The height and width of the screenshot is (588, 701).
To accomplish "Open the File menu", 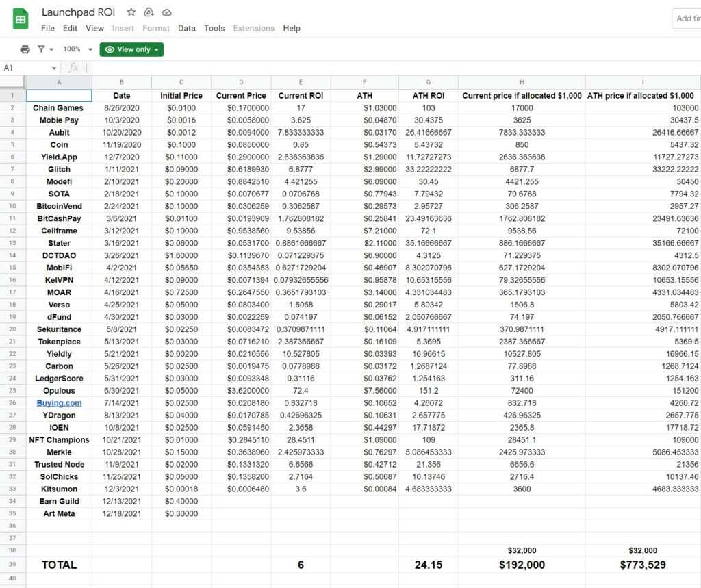I will click(47, 29).
